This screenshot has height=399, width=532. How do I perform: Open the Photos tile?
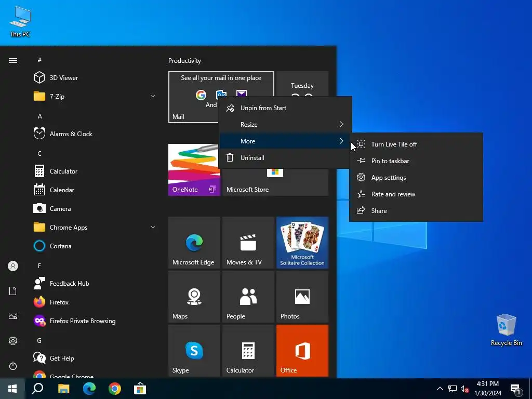click(x=302, y=297)
